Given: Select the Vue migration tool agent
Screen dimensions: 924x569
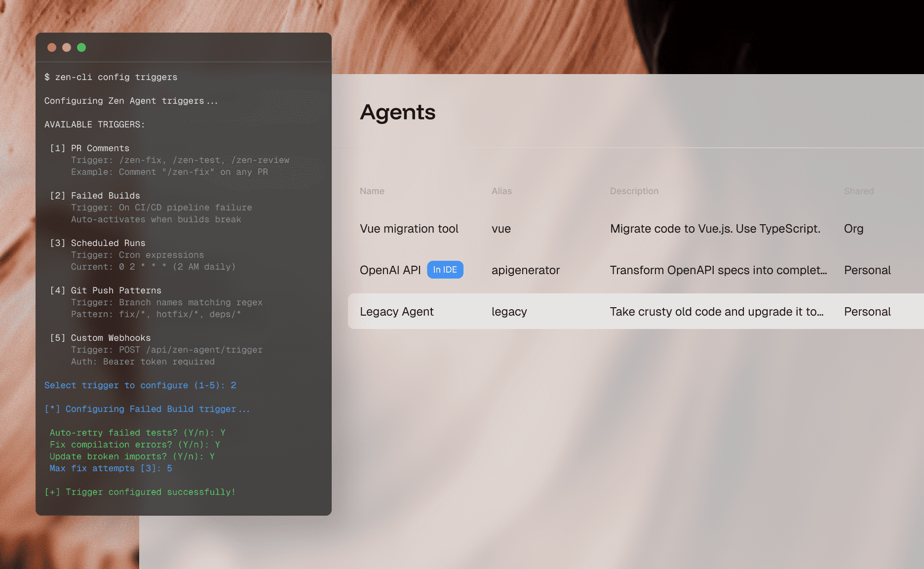Looking at the screenshot, I should [x=409, y=229].
